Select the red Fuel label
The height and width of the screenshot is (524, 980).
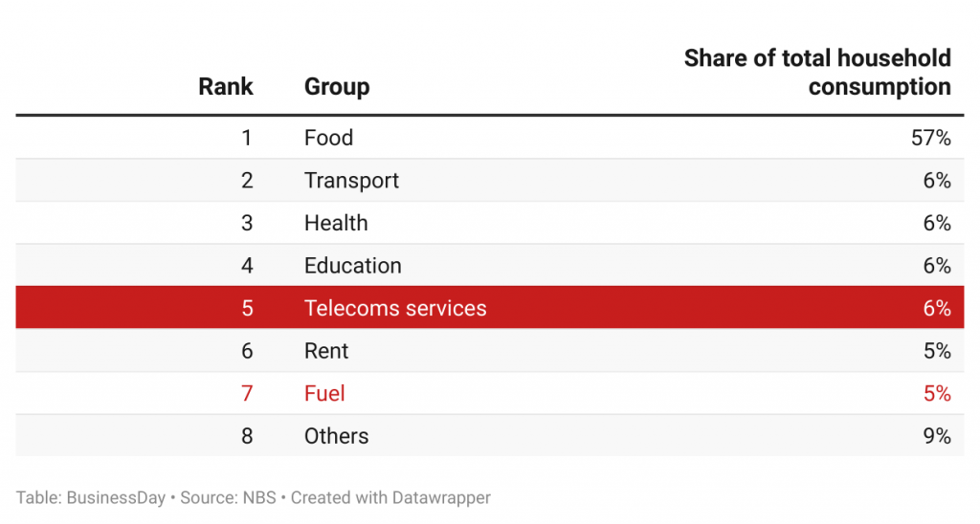[x=324, y=393]
